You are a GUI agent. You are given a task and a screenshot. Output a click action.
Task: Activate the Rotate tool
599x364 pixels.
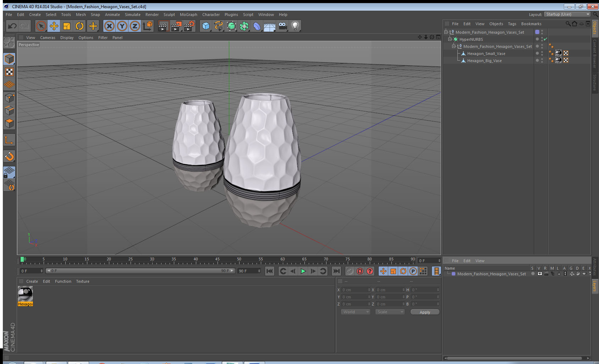pyautogui.click(x=80, y=26)
